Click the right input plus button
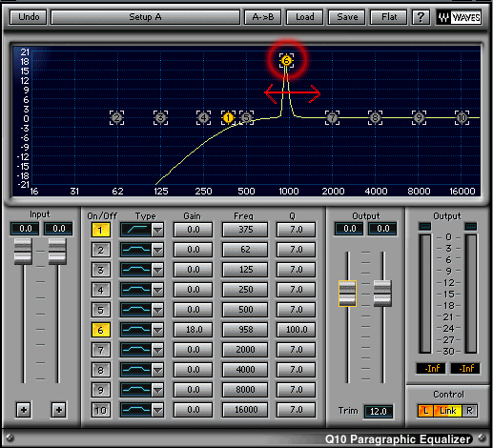The width and height of the screenshot is (493, 448). coord(59,410)
